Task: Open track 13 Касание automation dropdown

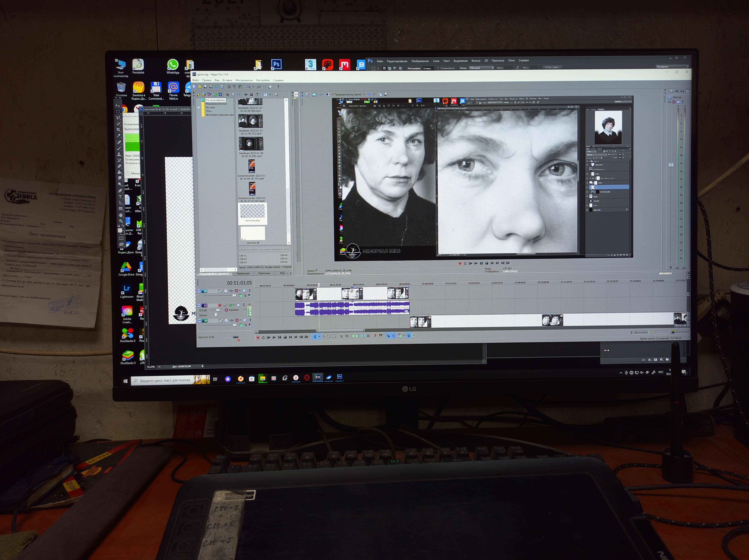Action: tap(245, 310)
